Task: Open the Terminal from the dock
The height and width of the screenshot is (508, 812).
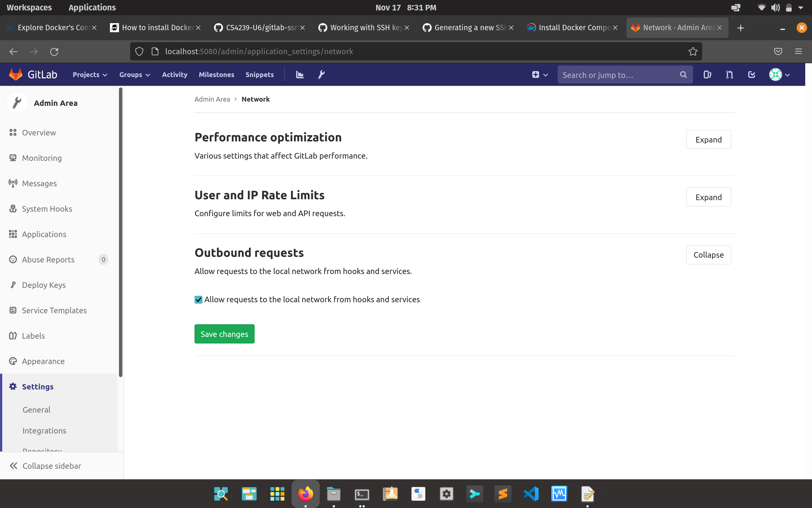Action: pyautogui.click(x=362, y=494)
